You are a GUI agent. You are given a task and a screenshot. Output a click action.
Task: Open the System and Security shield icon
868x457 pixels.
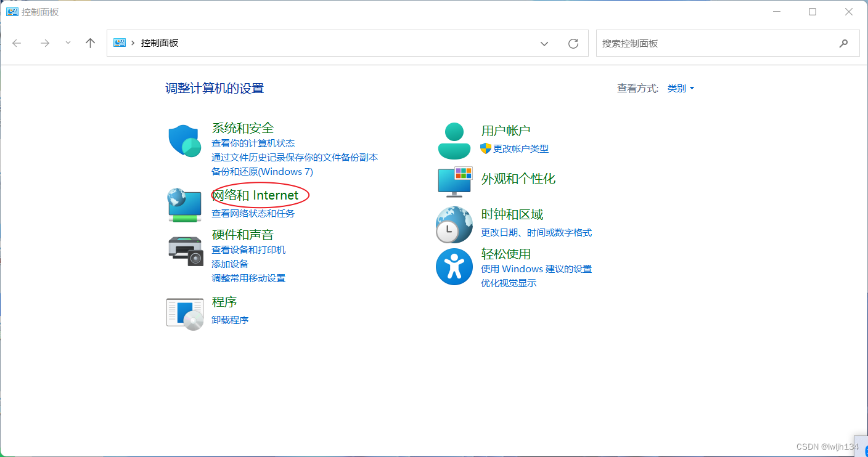tap(185, 141)
